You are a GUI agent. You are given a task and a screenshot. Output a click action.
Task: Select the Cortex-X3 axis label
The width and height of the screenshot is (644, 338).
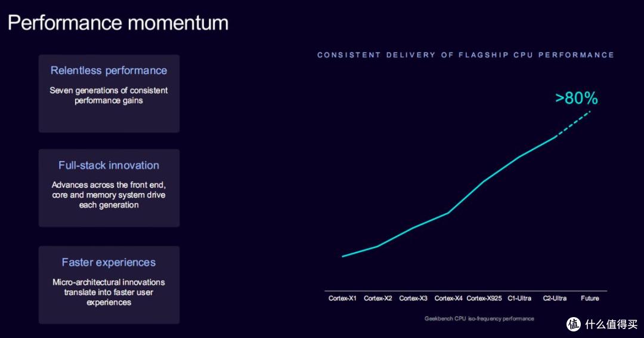tap(413, 298)
